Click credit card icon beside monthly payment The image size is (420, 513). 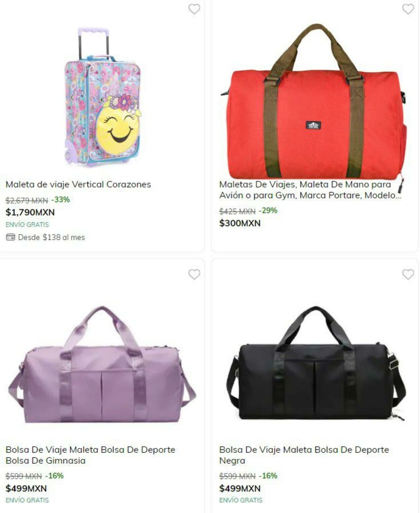[10, 237]
